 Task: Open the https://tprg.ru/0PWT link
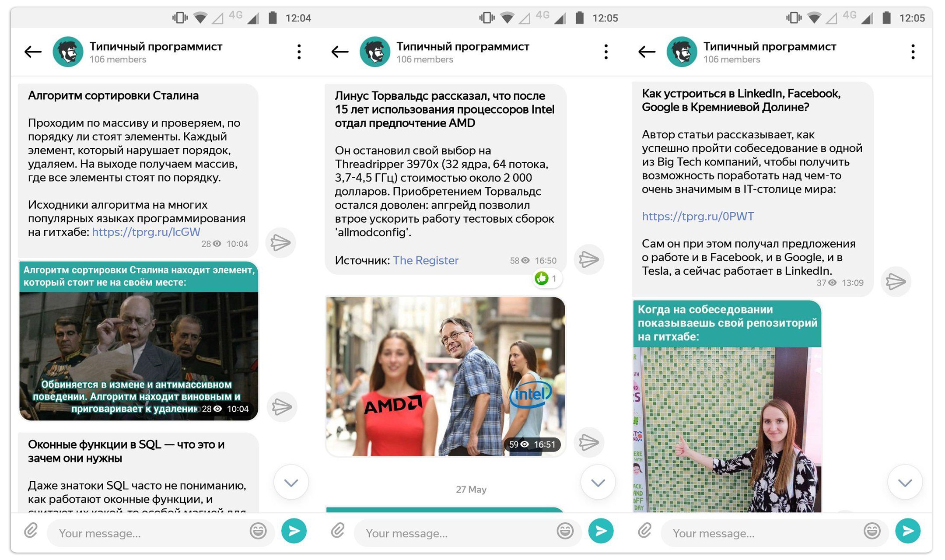698,216
